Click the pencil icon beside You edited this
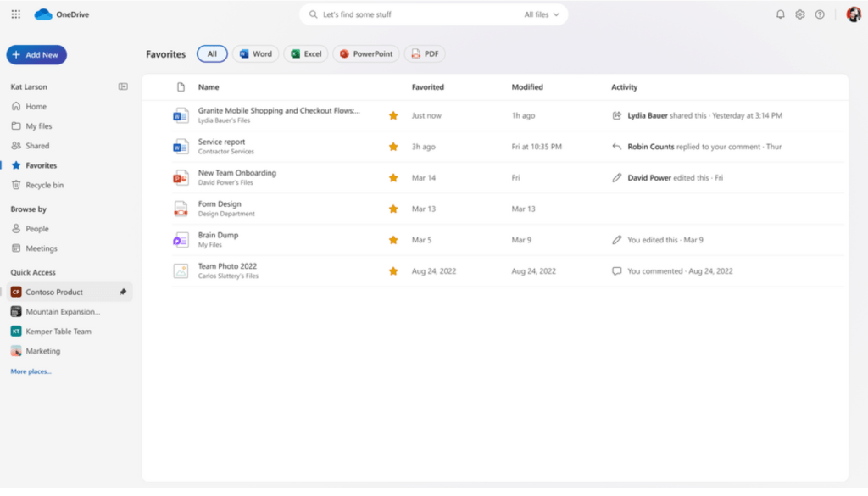868x496 pixels. pyautogui.click(x=617, y=240)
